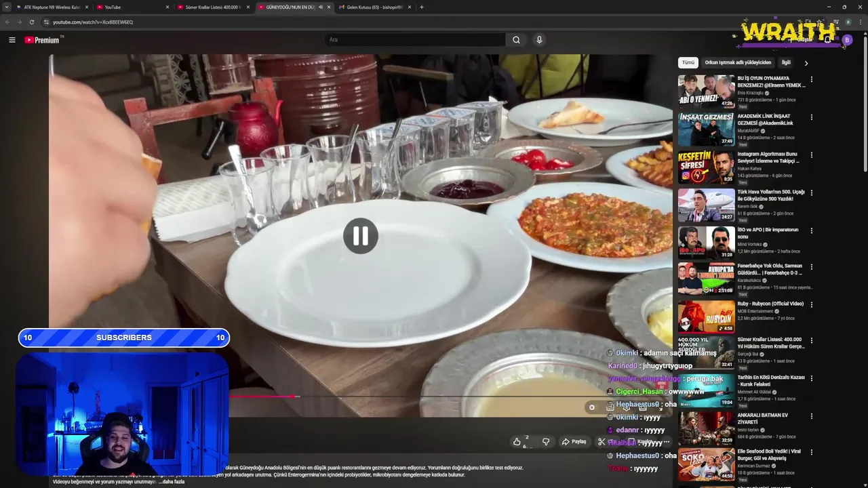The image size is (868, 488).
Task: Go back with browser back arrow
Action: click(7, 22)
